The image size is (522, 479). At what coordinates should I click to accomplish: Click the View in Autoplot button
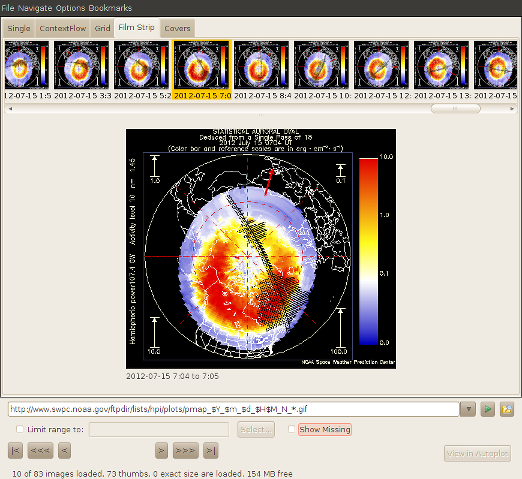(477, 453)
